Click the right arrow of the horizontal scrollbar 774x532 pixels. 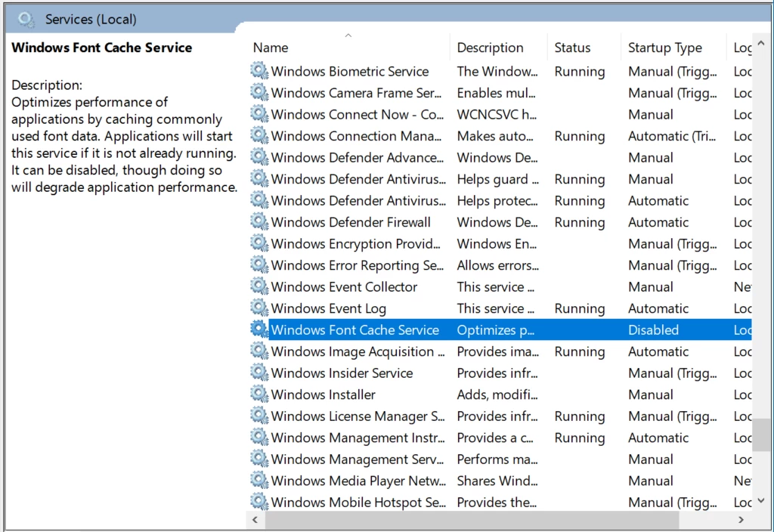(x=741, y=520)
